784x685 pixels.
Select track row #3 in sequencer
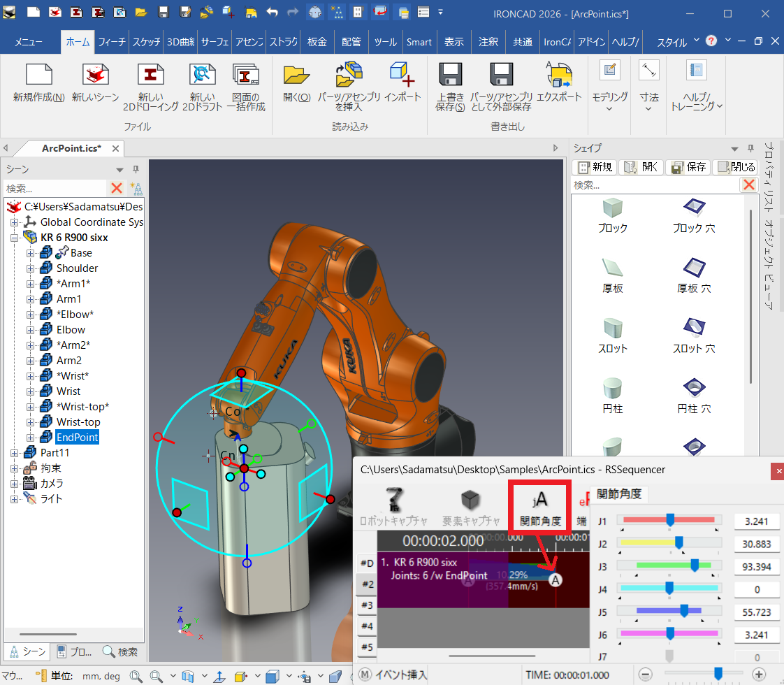[367, 605]
